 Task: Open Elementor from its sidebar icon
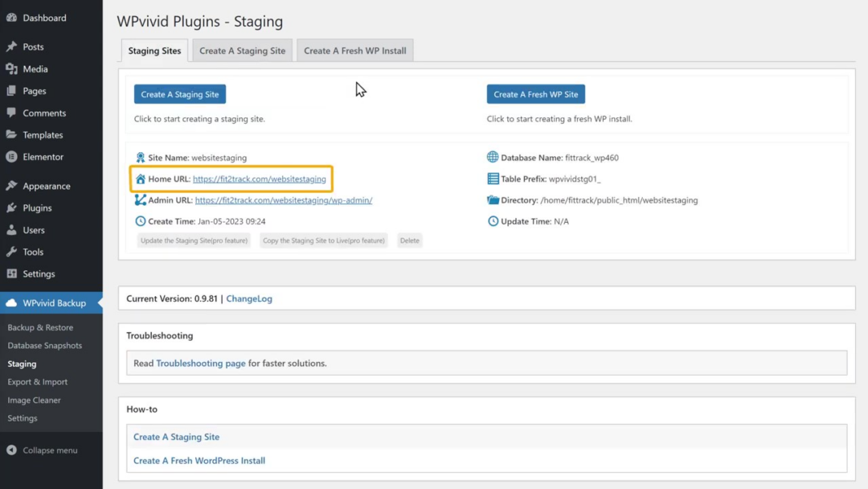[11, 156]
